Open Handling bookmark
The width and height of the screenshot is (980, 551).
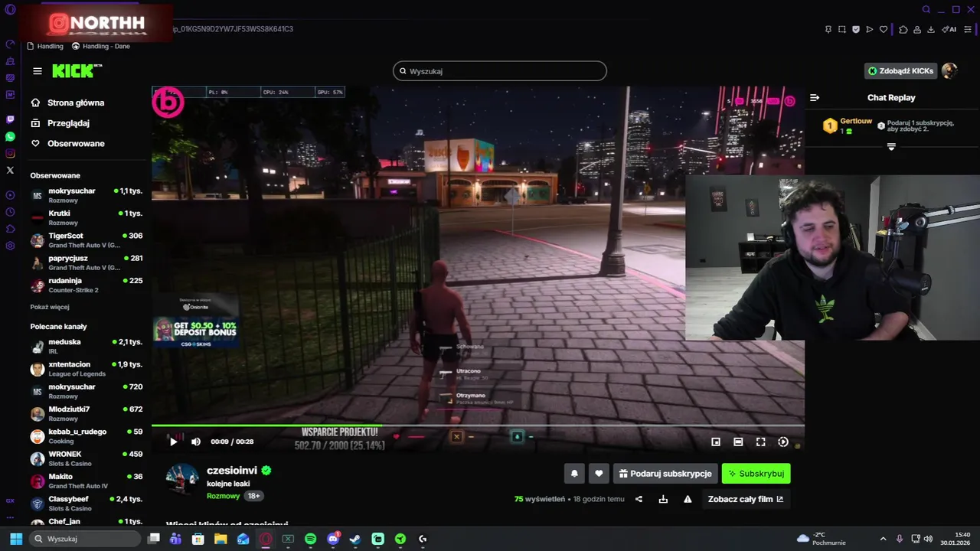click(x=45, y=46)
